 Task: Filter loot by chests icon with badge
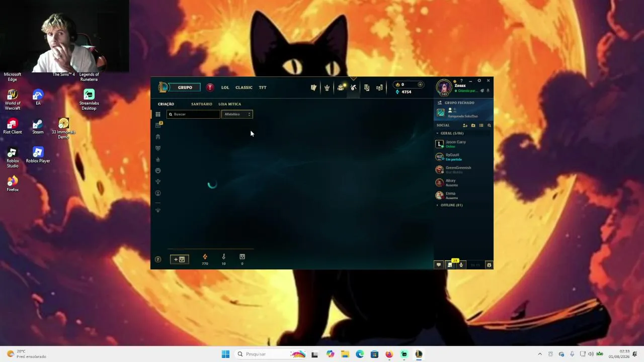point(158,125)
